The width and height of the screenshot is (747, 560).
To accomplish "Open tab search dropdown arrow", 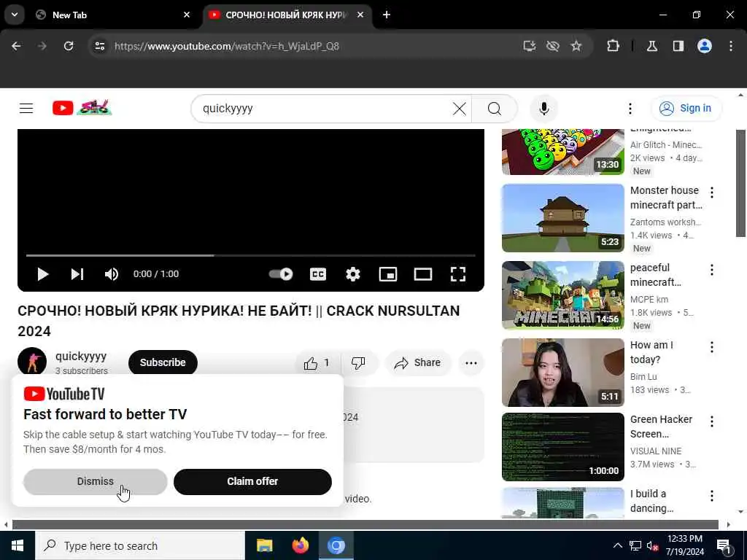I will coord(15,15).
